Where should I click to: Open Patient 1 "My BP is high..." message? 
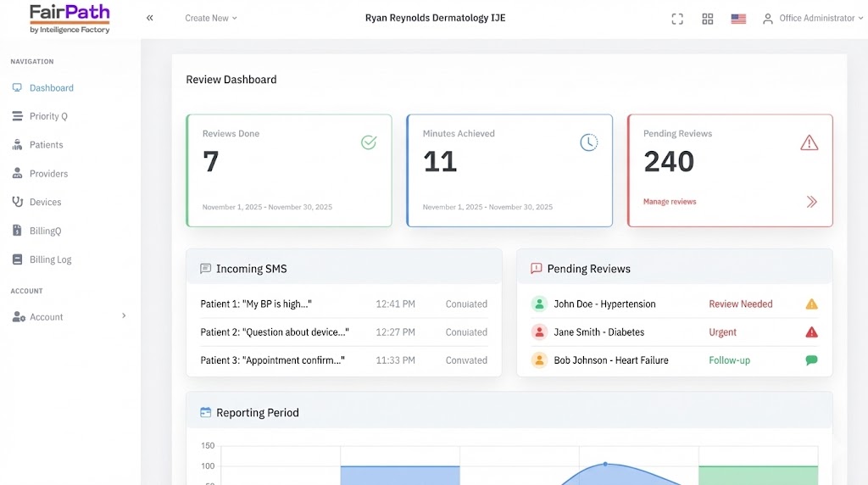click(256, 304)
